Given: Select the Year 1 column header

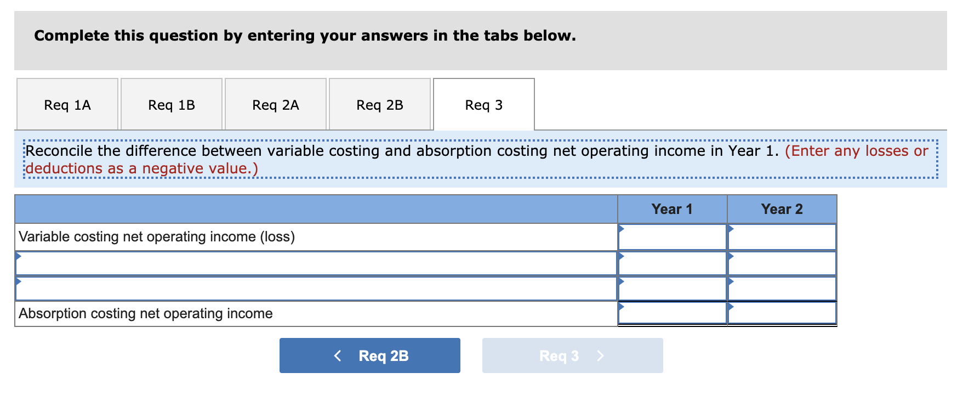Looking at the screenshot, I should (673, 209).
